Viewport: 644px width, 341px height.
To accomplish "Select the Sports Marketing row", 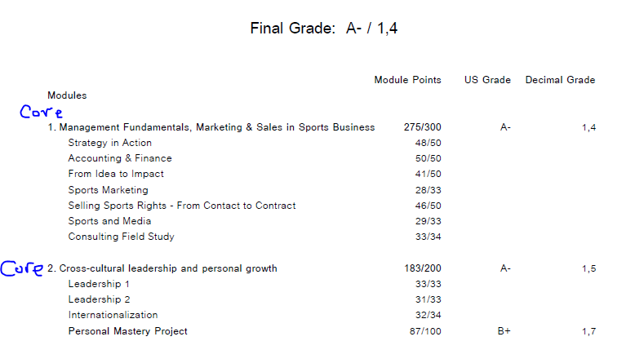I will coord(255,190).
